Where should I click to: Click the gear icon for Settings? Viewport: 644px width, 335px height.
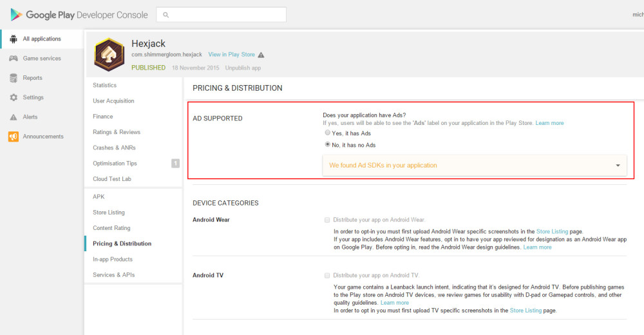pyautogui.click(x=14, y=97)
